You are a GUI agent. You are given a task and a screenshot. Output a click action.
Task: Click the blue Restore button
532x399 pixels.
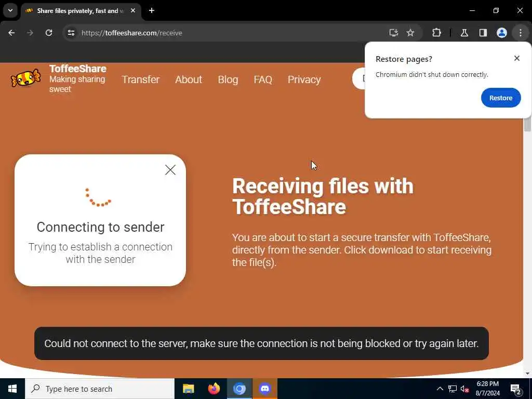coord(501,98)
